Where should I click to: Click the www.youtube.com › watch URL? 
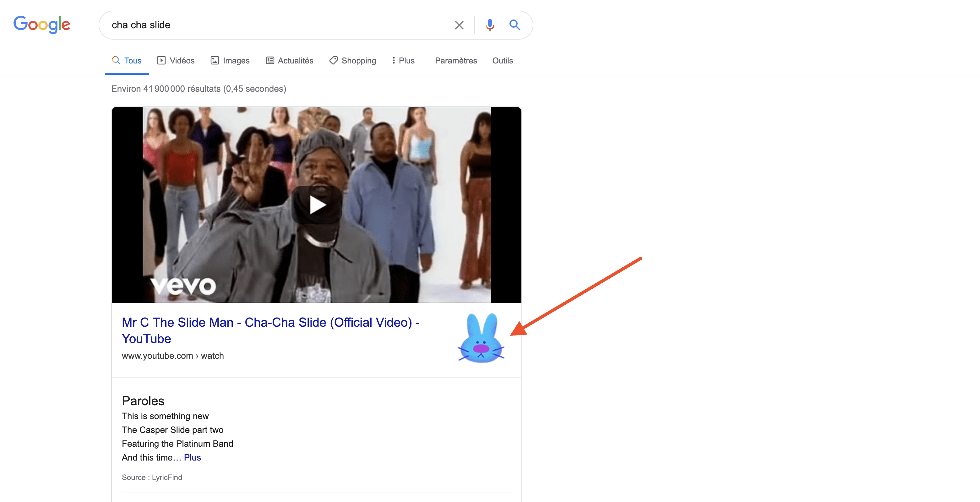tap(173, 356)
